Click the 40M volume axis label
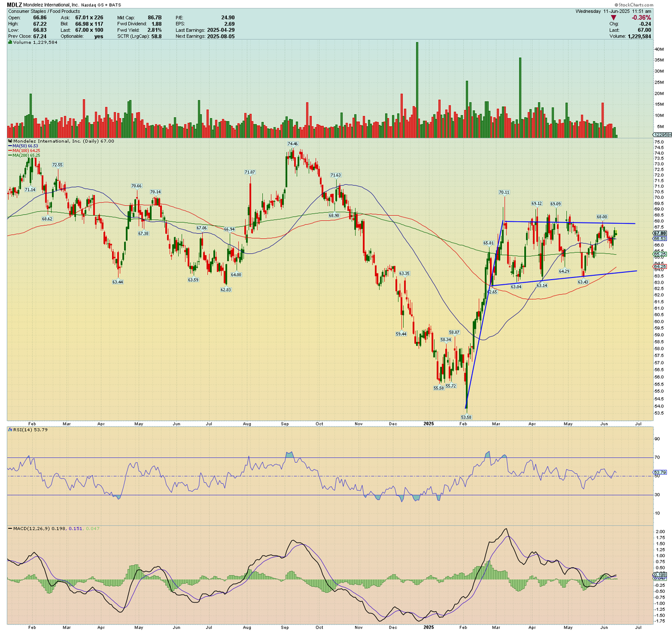The width and height of the screenshot is (672, 631). tap(659, 49)
